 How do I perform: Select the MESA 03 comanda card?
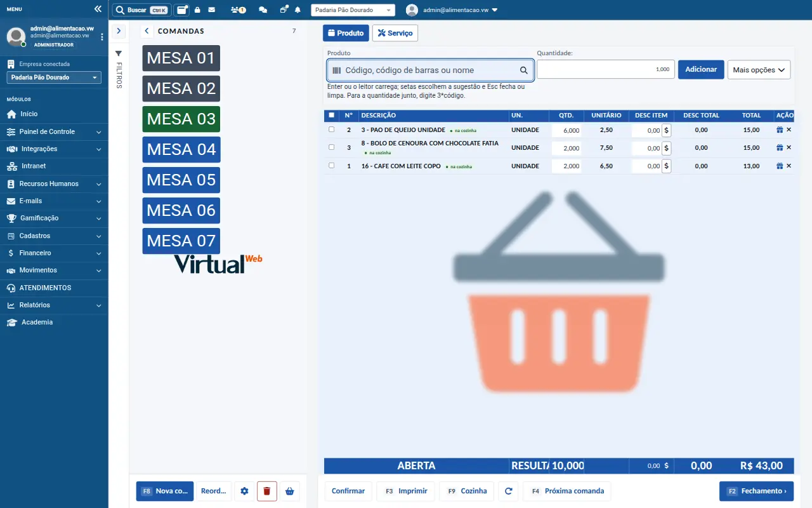181,119
